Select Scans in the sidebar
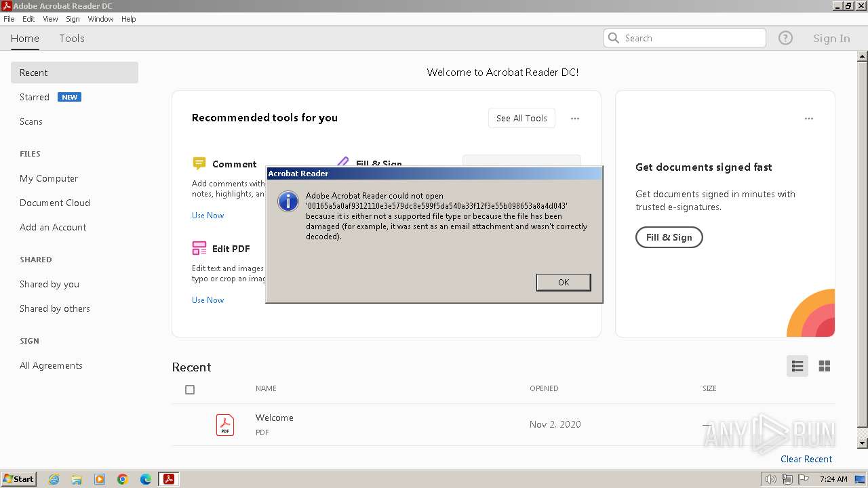868x488 pixels. [31, 121]
